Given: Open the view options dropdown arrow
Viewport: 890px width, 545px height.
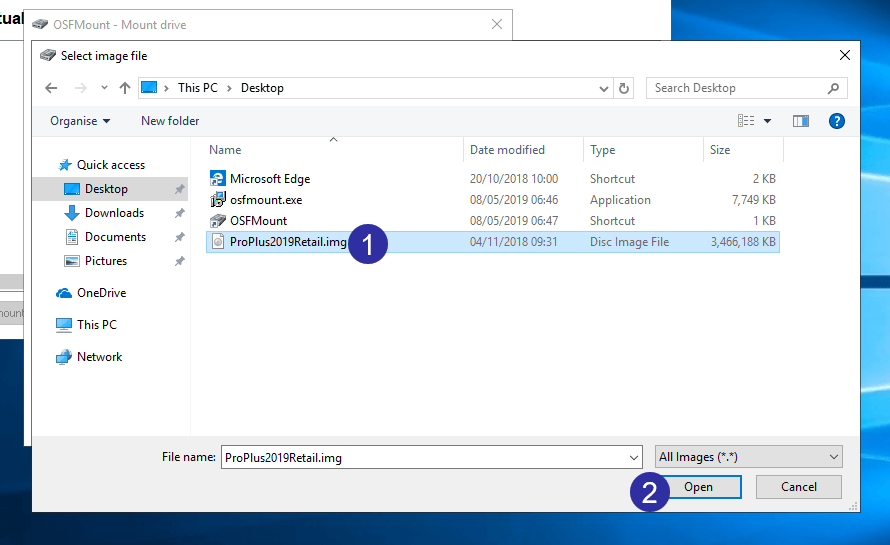Looking at the screenshot, I should tap(767, 121).
